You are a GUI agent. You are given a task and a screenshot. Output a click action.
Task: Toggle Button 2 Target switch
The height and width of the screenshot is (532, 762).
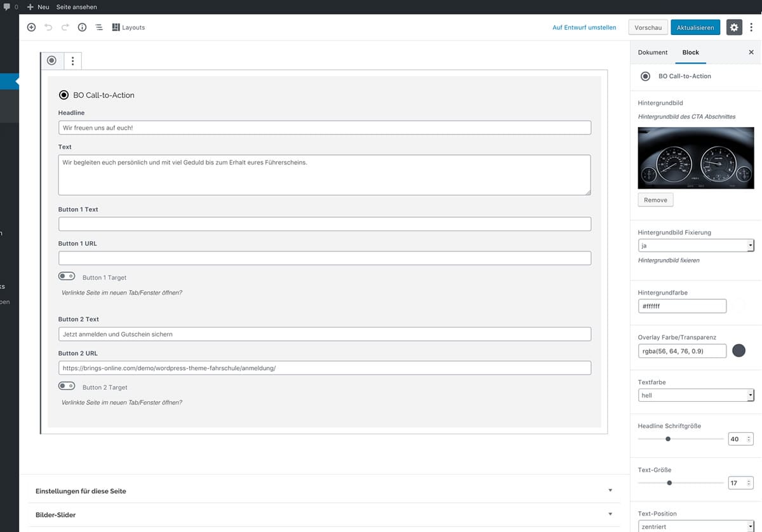pyautogui.click(x=67, y=386)
